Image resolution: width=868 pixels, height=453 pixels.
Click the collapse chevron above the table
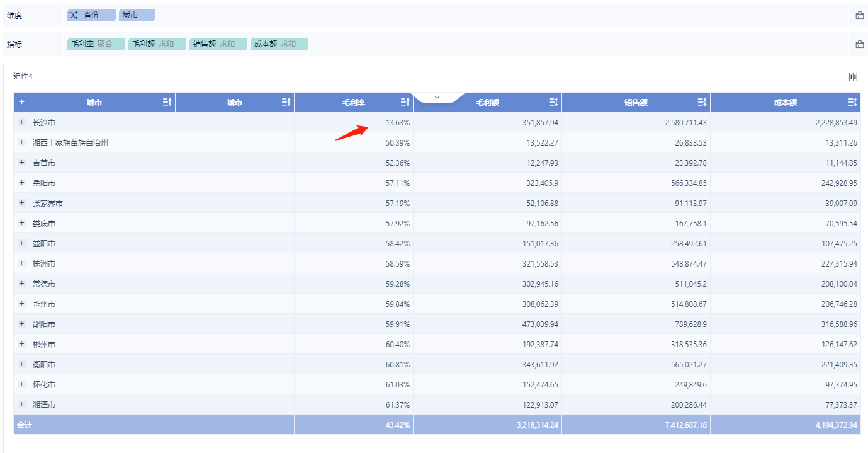[437, 97]
